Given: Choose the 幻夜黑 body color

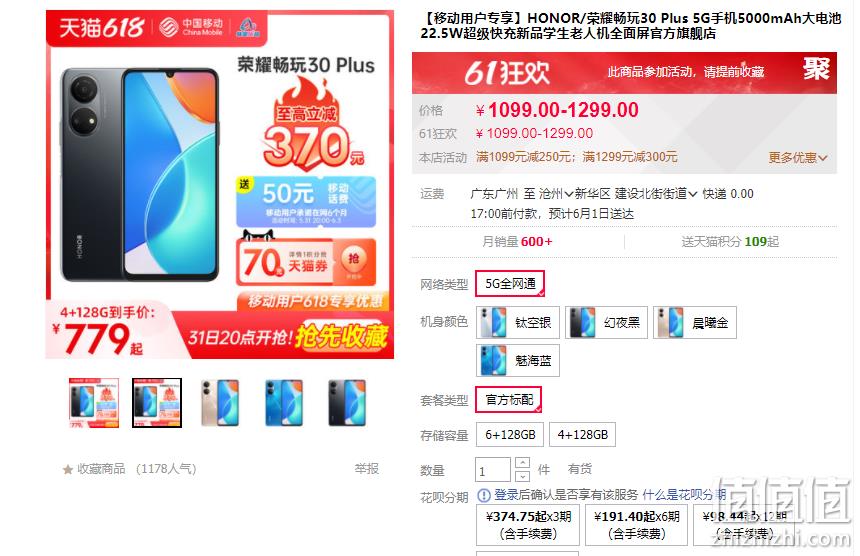Looking at the screenshot, I should tap(606, 322).
